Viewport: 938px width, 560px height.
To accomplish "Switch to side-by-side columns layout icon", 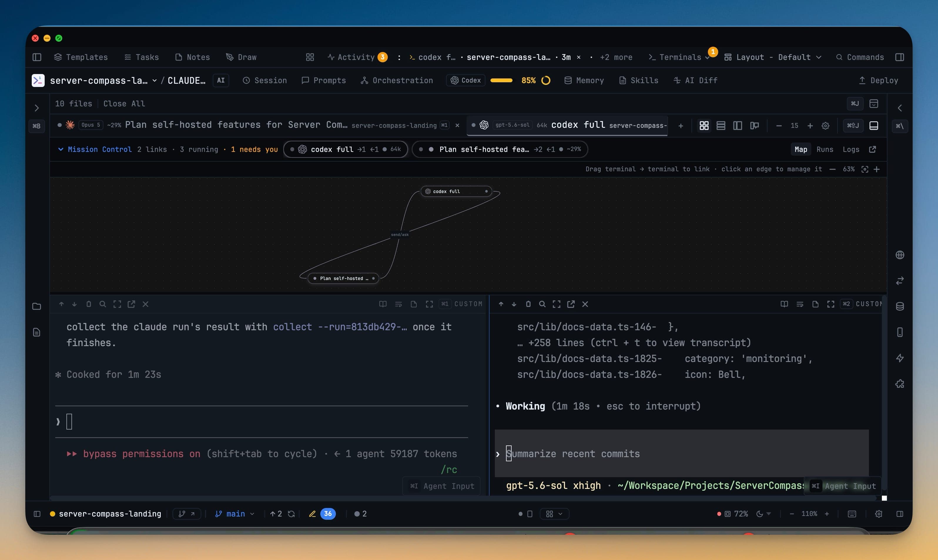I will [x=737, y=126].
